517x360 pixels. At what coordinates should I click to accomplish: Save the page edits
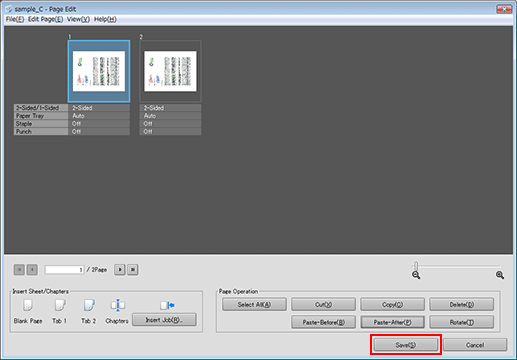[406, 345]
